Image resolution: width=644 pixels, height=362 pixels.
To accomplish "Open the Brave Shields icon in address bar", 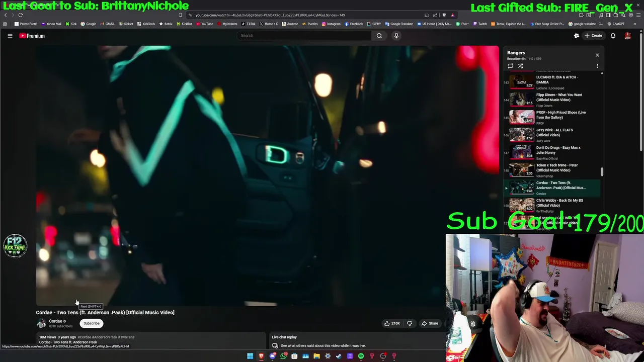I will tap(444, 15).
